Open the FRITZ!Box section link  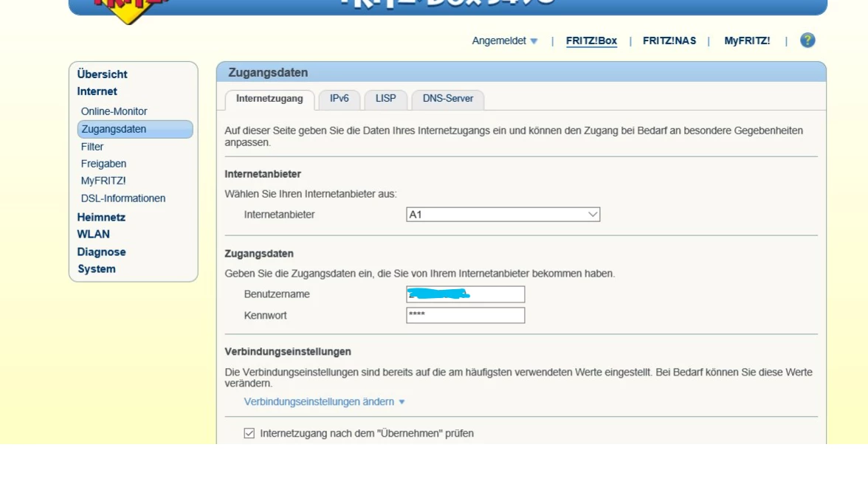pos(591,41)
